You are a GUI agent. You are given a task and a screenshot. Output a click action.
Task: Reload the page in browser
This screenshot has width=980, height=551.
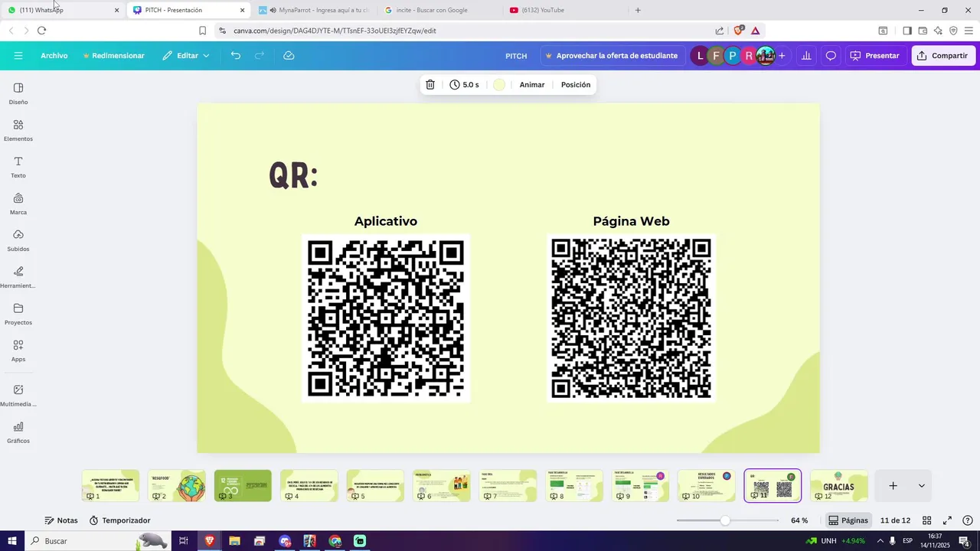click(41, 31)
